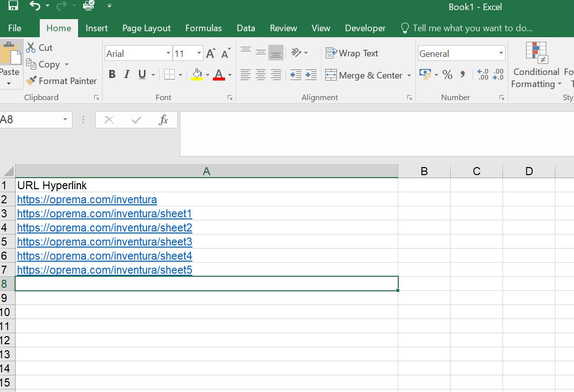Open the font size 11 dropdown
574x392 pixels.
click(199, 53)
